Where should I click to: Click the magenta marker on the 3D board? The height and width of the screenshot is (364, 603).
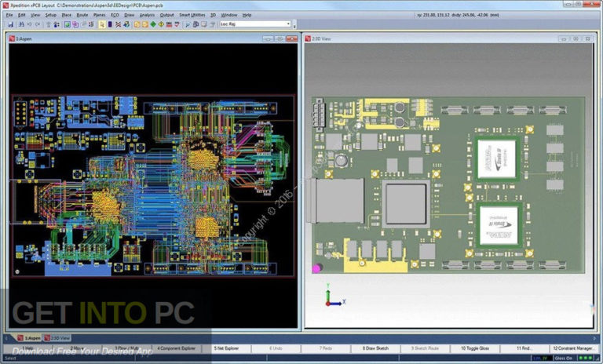[317, 268]
